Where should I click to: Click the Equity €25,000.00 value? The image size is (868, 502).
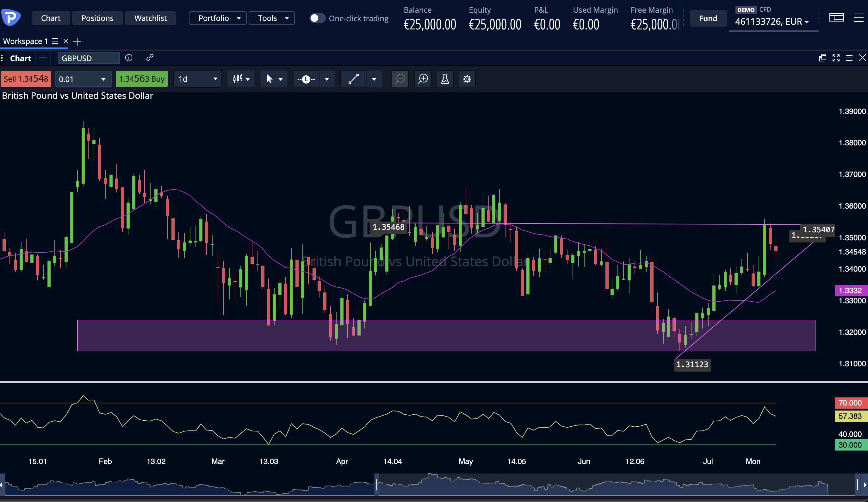click(x=495, y=24)
